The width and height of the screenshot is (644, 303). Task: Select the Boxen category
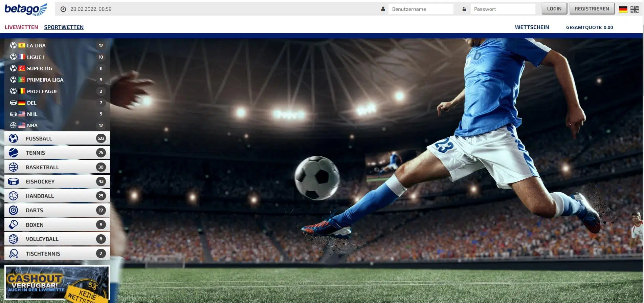(x=57, y=225)
